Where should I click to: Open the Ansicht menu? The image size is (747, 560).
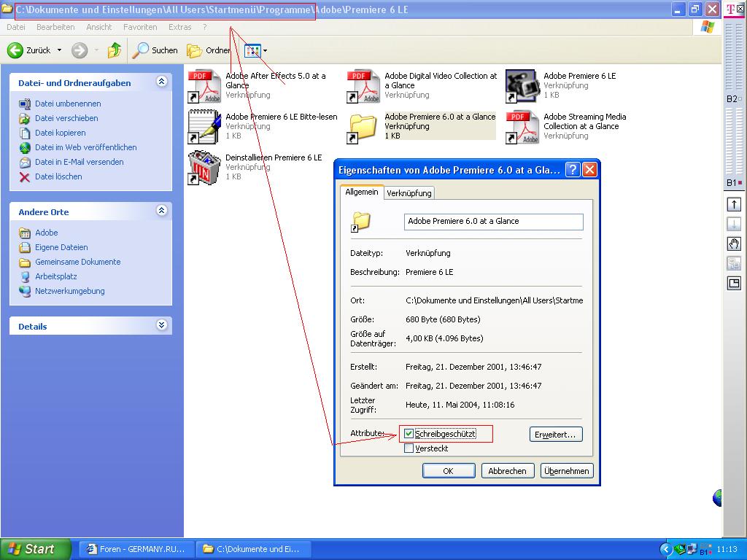coord(98,27)
